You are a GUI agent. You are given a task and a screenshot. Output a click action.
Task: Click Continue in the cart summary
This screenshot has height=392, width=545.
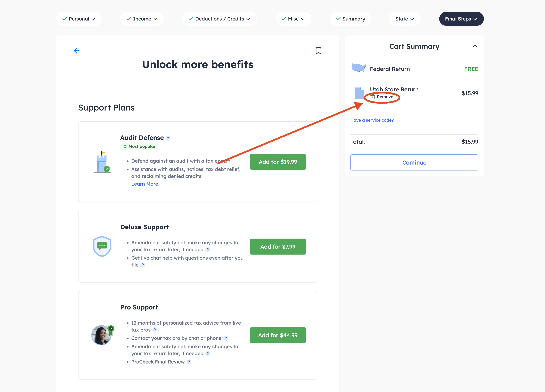pos(414,162)
